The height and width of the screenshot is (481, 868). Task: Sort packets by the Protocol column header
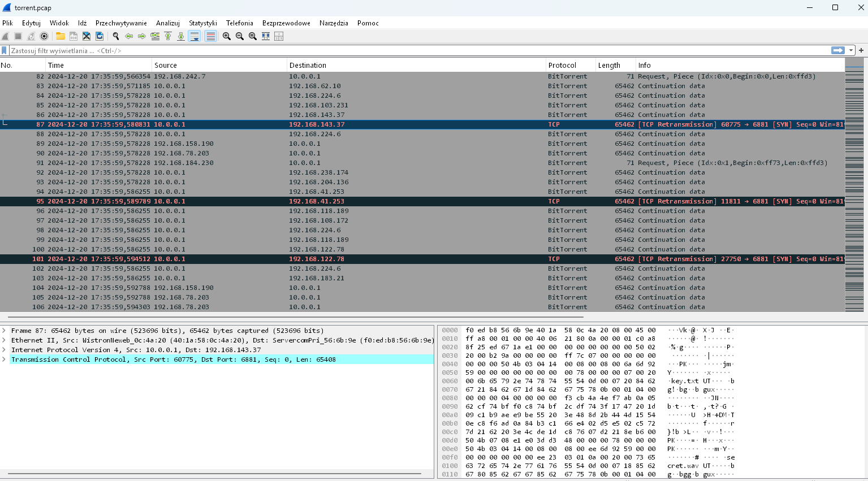562,66
